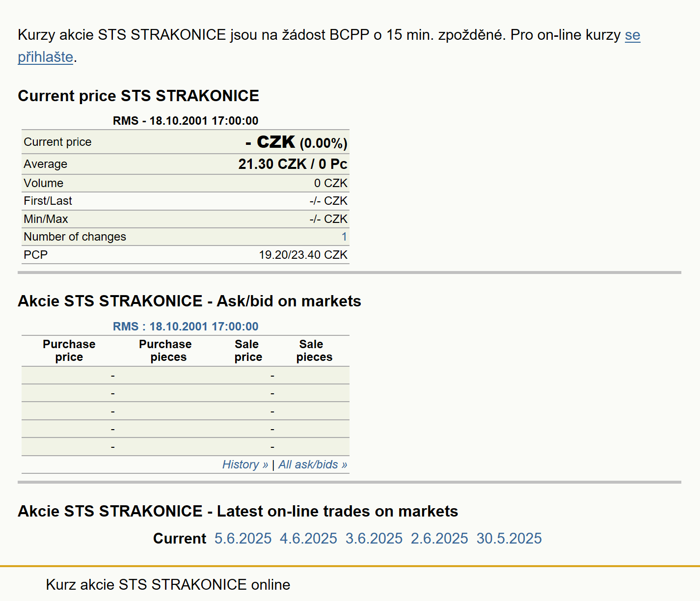The image size is (700, 601).
Task: Click the '- CZK (0.00%)' current price value
Action: (296, 142)
